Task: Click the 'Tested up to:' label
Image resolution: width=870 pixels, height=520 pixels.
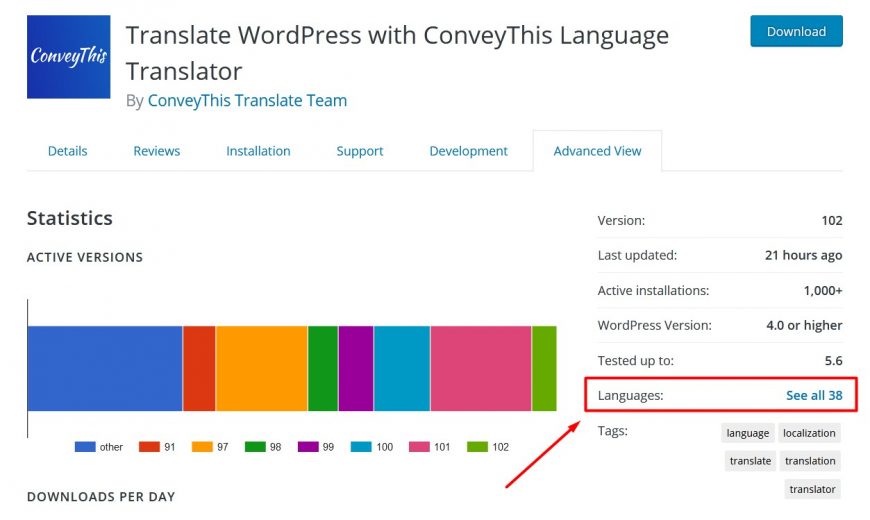Action: click(636, 361)
